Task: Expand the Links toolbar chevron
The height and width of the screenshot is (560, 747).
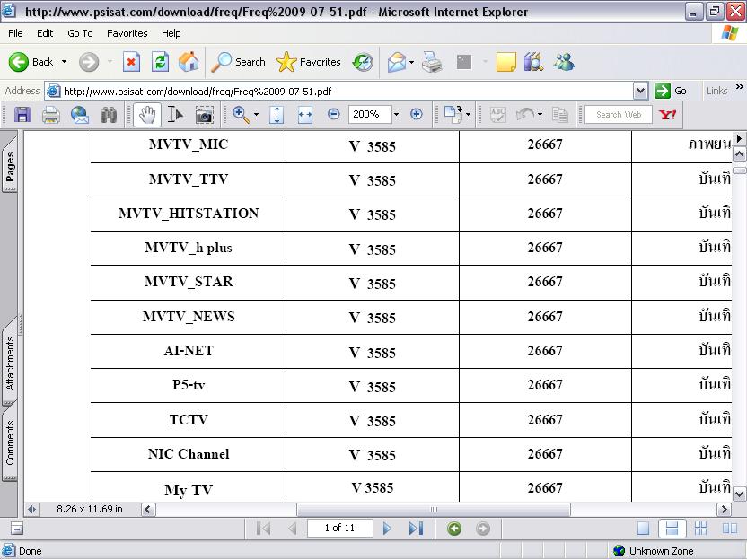Action: point(740,87)
